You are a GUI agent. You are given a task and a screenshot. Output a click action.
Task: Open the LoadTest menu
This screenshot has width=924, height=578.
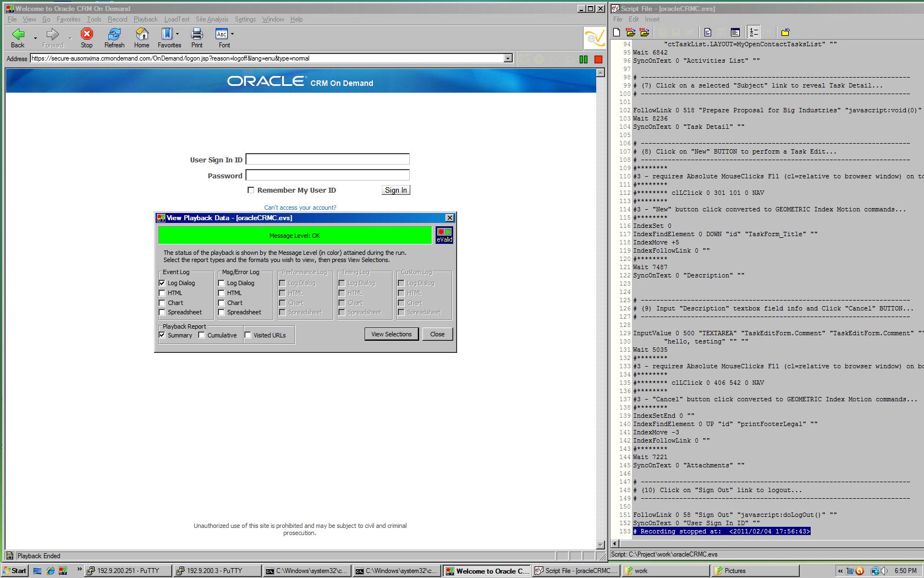click(x=177, y=19)
